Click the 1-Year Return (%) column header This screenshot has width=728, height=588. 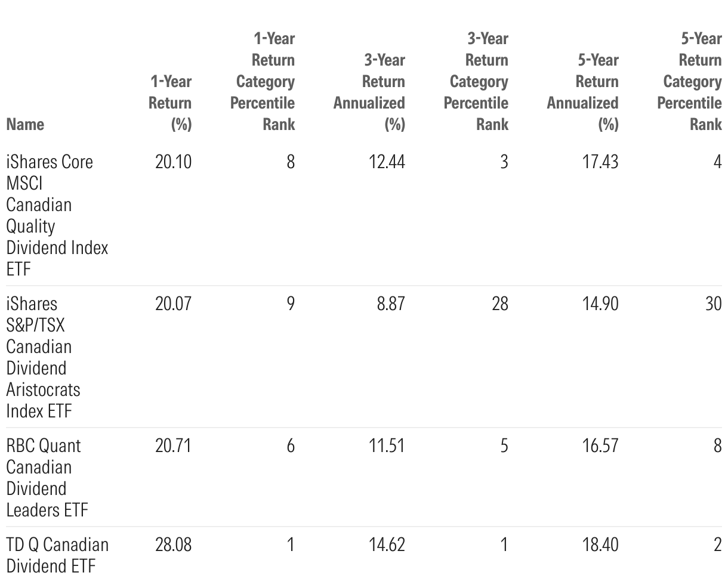tap(170, 103)
